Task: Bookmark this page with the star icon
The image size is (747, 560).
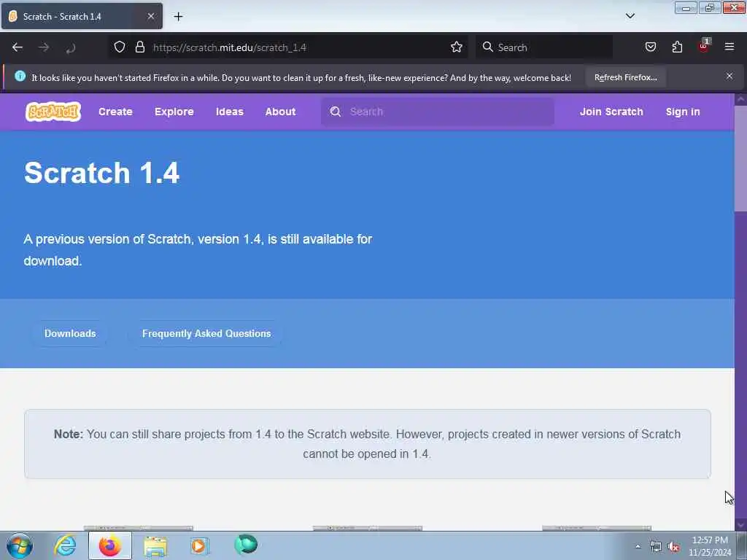Action: pyautogui.click(x=457, y=47)
